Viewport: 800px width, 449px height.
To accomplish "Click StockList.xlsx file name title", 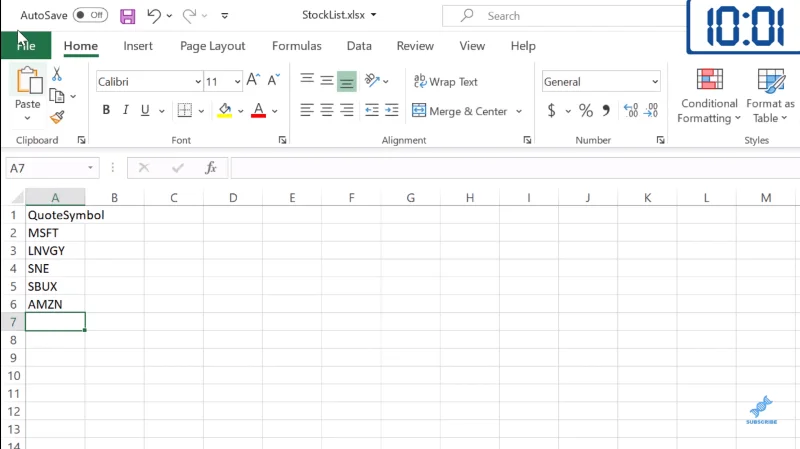I will 334,15.
